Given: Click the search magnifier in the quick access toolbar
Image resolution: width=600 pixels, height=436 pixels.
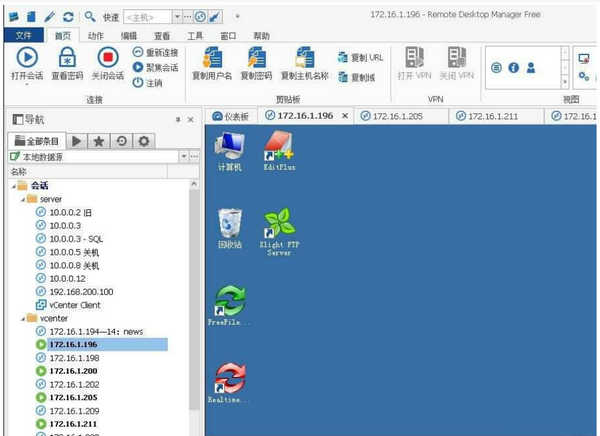Looking at the screenshot, I should point(90,16).
